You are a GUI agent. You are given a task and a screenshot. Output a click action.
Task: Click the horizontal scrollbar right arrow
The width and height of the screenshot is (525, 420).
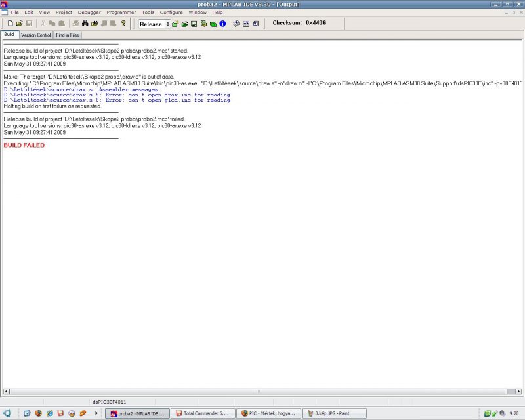click(518, 391)
